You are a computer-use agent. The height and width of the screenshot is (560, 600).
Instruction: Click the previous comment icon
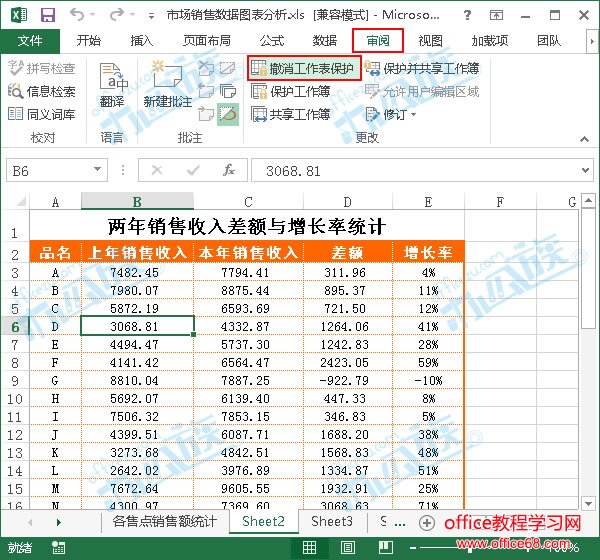pos(206,91)
